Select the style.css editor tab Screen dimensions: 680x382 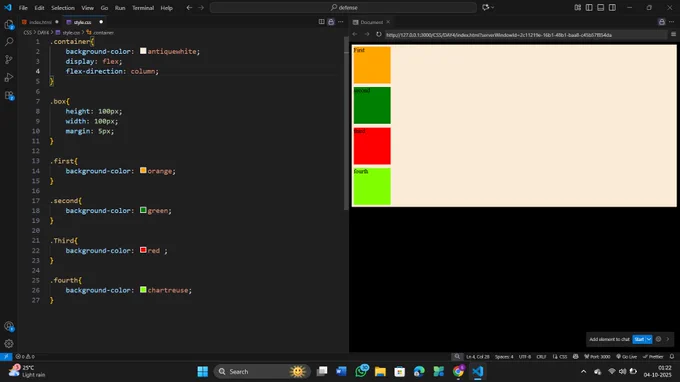click(82, 22)
